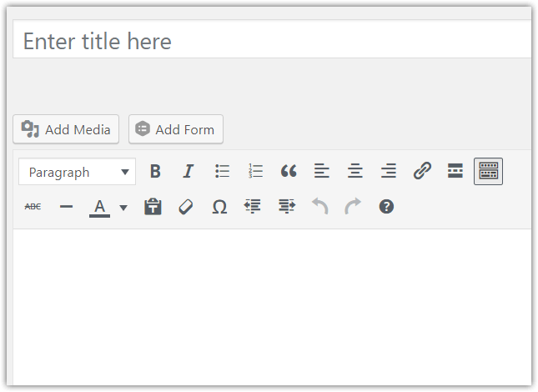Apply the current text color
Screen dimensions: 538x392
pyautogui.click(x=99, y=207)
